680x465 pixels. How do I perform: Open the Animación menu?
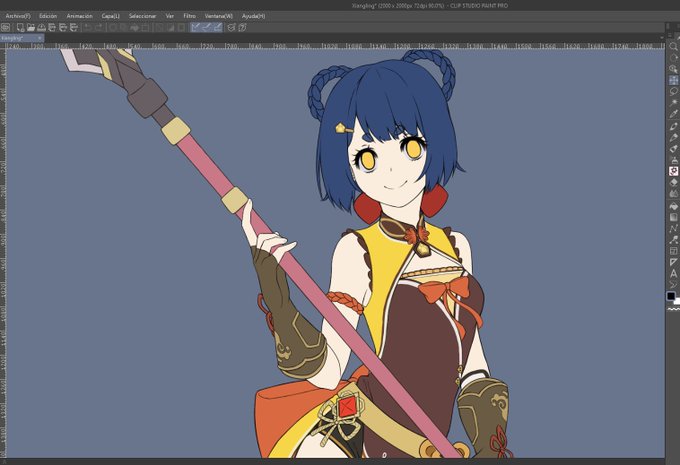click(x=79, y=16)
